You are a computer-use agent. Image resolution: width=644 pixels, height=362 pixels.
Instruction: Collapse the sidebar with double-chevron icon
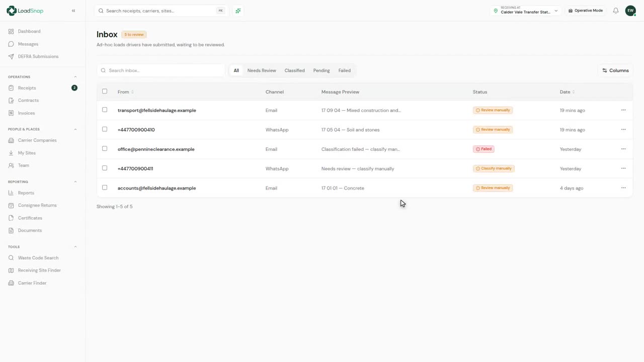point(73,11)
